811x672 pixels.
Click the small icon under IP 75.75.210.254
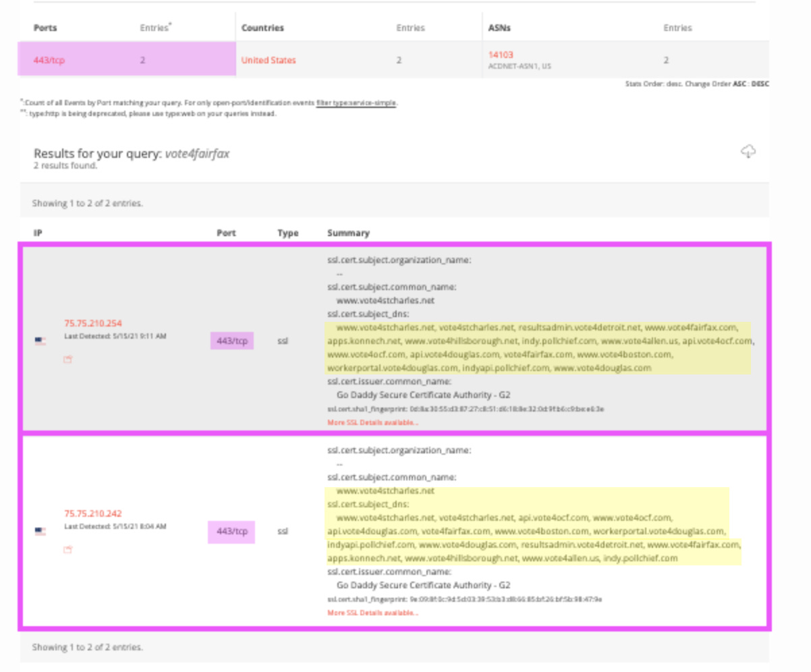click(x=67, y=360)
